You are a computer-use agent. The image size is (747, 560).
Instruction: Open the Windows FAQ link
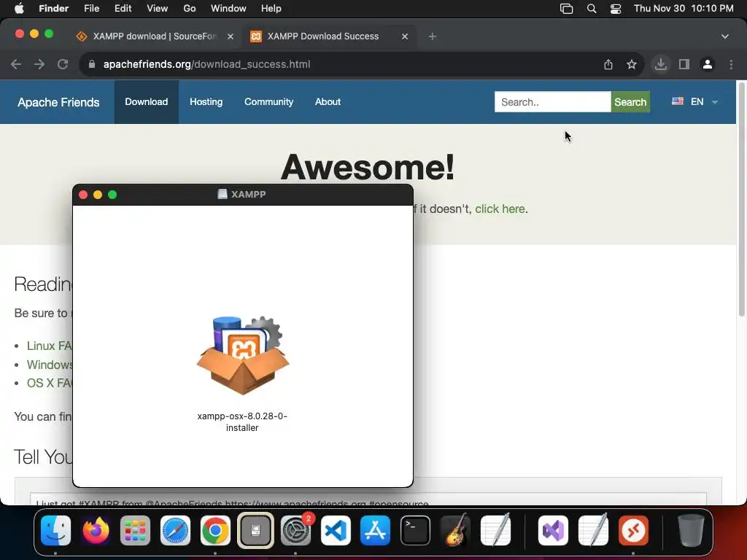[x=50, y=365]
